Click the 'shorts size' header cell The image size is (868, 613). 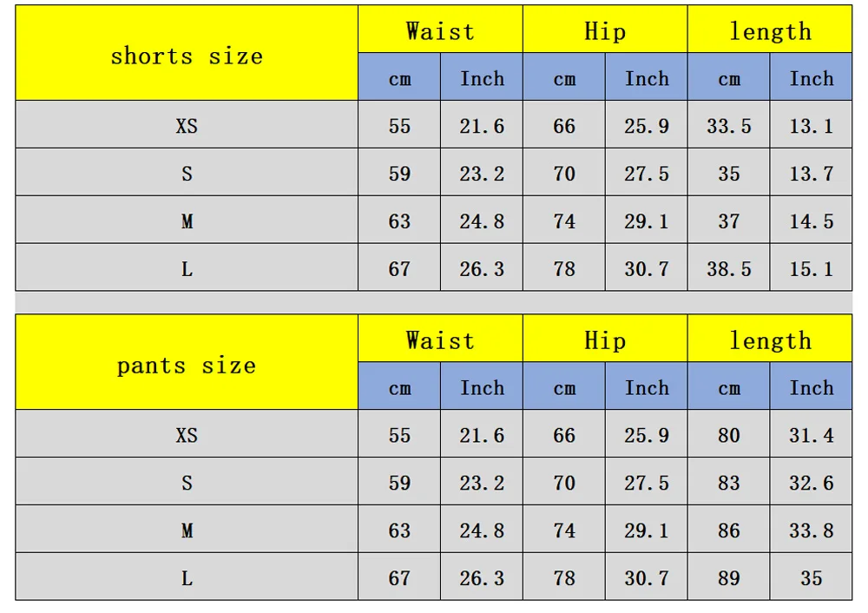[x=187, y=53]
